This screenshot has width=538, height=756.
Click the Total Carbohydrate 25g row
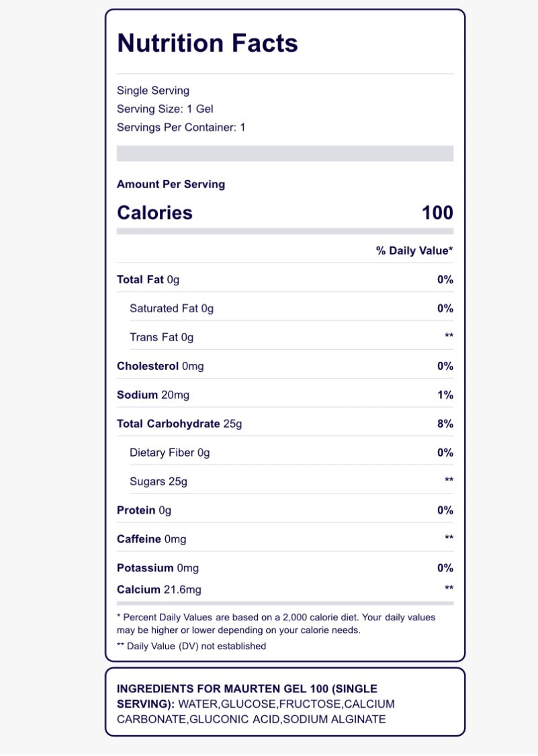[x=285, y=424]
